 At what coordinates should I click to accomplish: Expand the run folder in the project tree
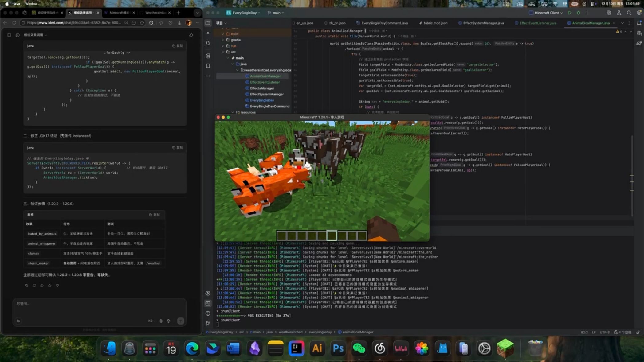(x=223, y=46)
